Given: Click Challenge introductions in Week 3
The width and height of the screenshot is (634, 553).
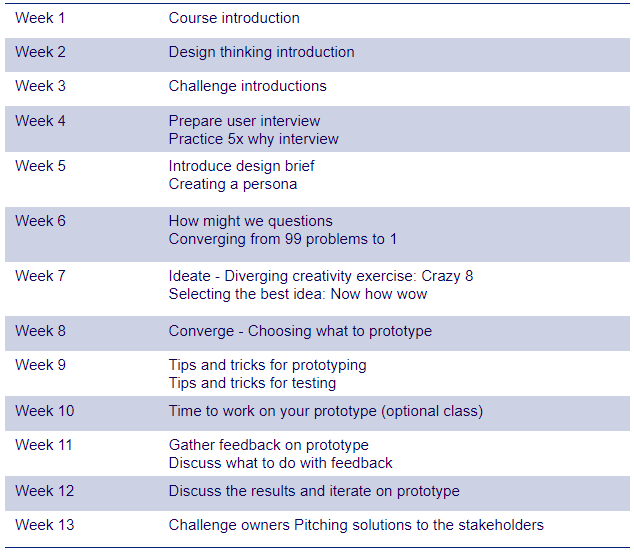Looking at the screenshot, I should 247,86.
